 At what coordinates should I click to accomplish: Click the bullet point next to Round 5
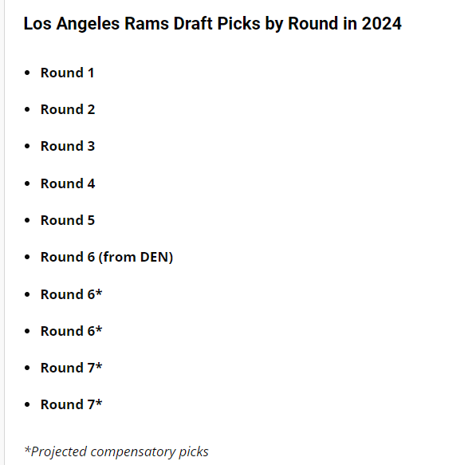pyautogui.click(x=27, y=220)
